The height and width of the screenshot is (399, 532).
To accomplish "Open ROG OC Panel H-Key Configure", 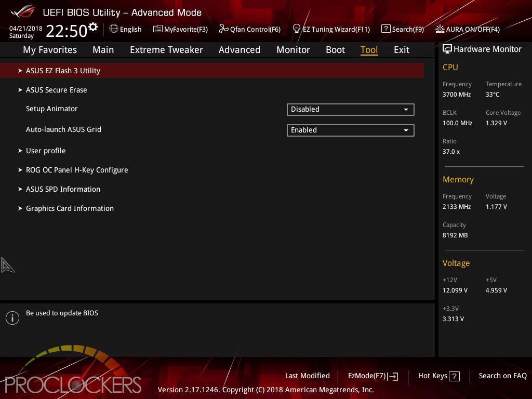I will coord(77,170).
